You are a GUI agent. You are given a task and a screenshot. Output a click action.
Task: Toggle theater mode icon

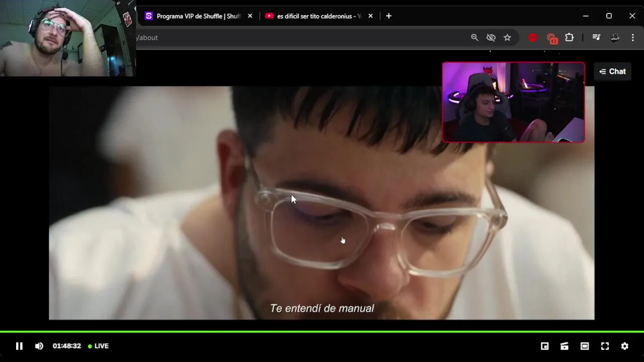585,346
